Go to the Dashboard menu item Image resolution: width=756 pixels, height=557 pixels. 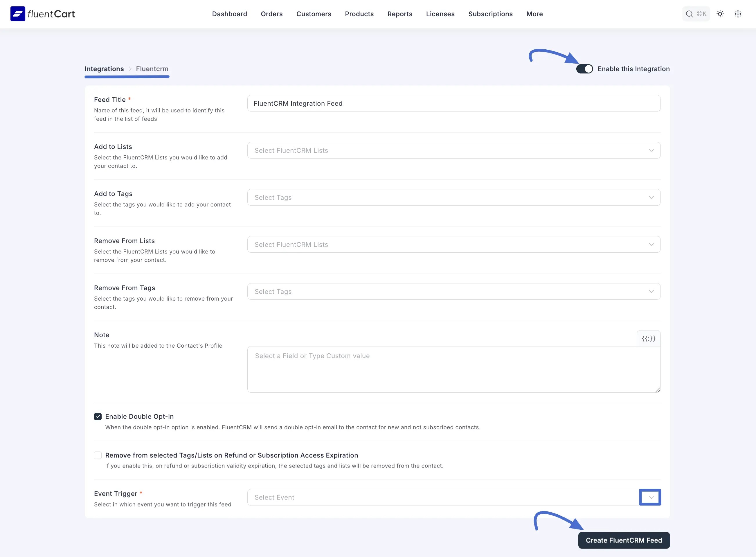(x=230, y=14)
